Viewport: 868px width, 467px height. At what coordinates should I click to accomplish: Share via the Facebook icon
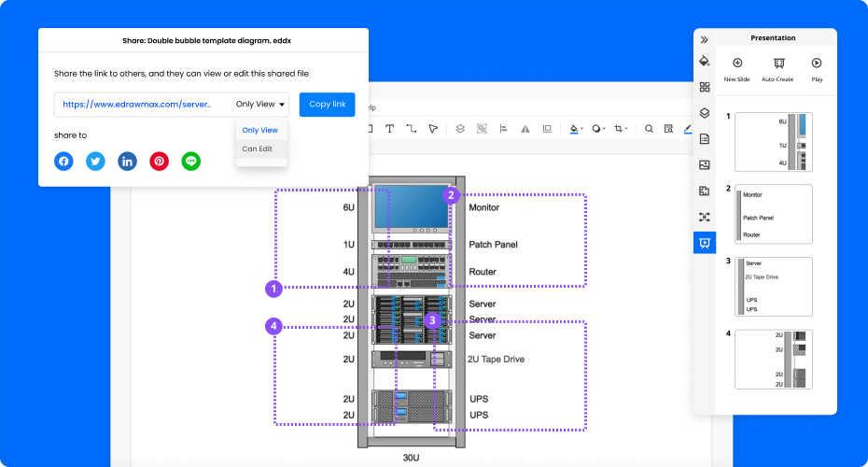(63, 161)
